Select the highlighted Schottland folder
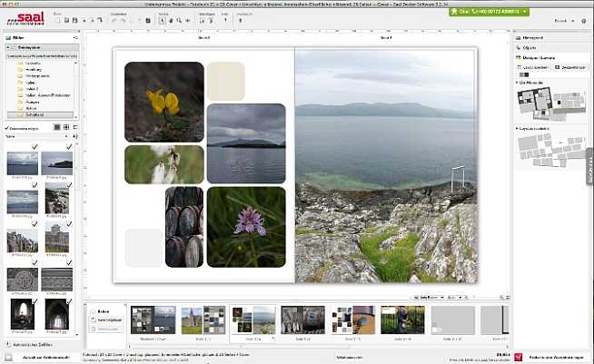Viewport: 594px width, 364px height. pyautogui.click(x=40, y=114)
